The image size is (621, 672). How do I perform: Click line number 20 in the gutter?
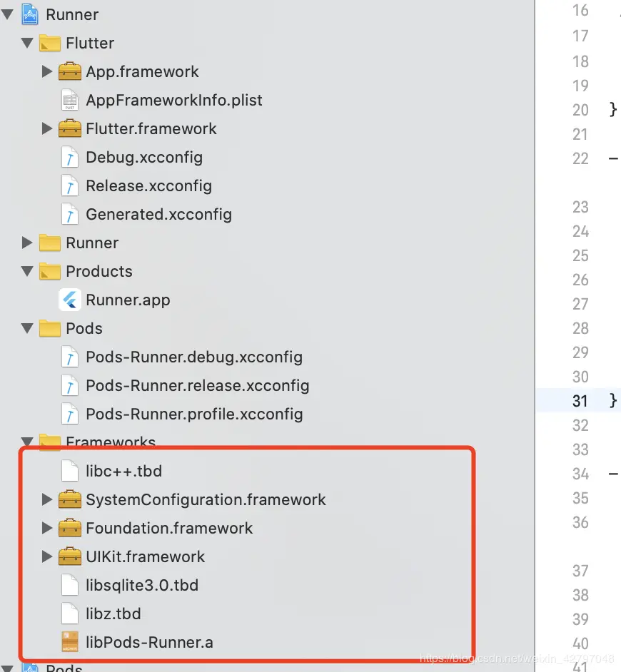click(580, 110)
